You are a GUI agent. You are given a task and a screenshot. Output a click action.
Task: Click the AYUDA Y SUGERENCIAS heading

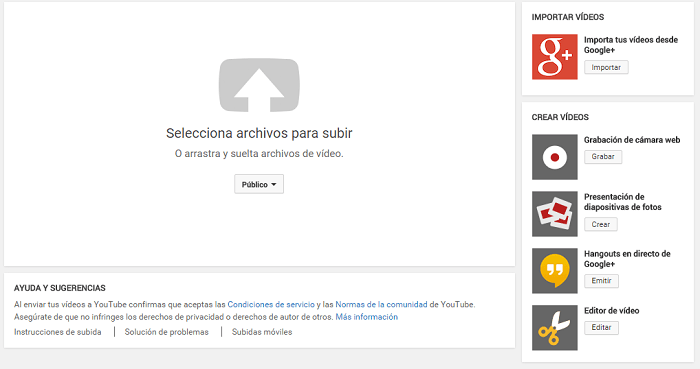point(60,288)
